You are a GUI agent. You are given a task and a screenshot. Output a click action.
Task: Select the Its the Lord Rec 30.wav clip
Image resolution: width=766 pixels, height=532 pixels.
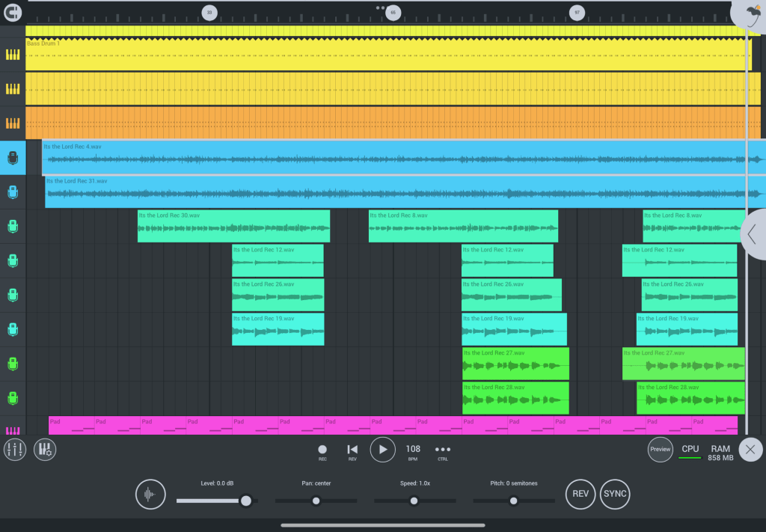[233, 226]
